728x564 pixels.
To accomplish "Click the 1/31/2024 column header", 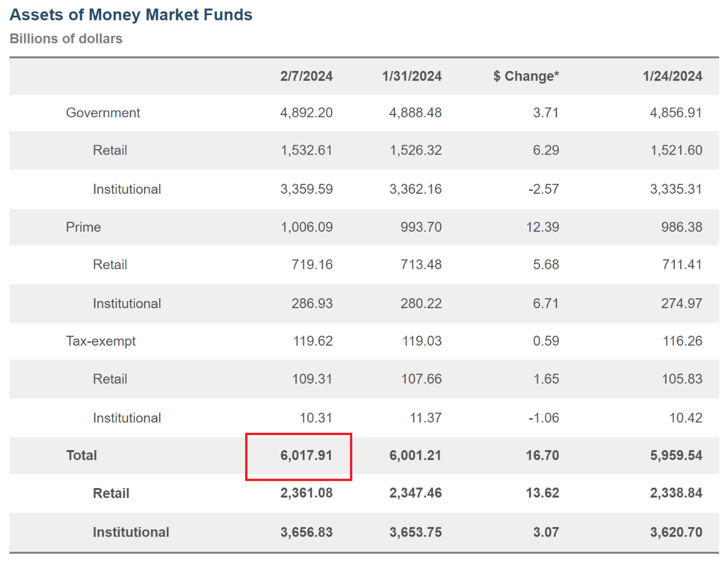I will [x=411, y=77].
